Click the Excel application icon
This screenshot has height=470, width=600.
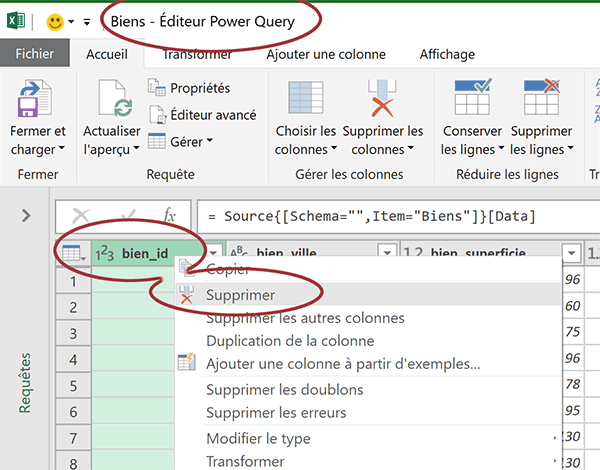[x=16, y=21]
